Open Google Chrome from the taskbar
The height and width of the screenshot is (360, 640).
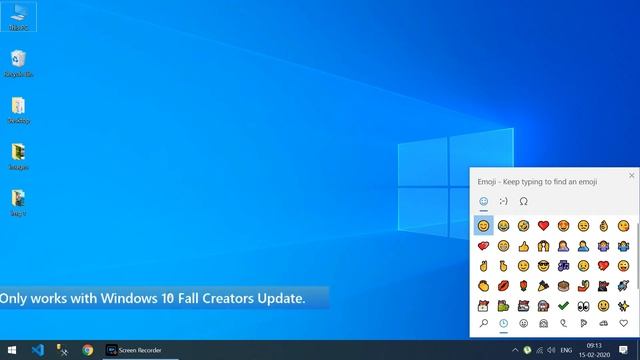coord(87,350)
